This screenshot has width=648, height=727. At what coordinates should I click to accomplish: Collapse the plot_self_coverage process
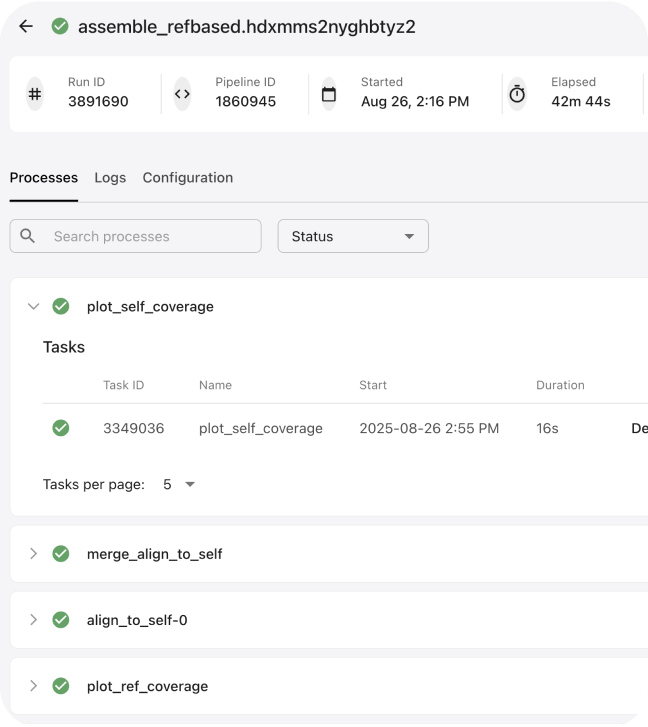click(33, 306)
